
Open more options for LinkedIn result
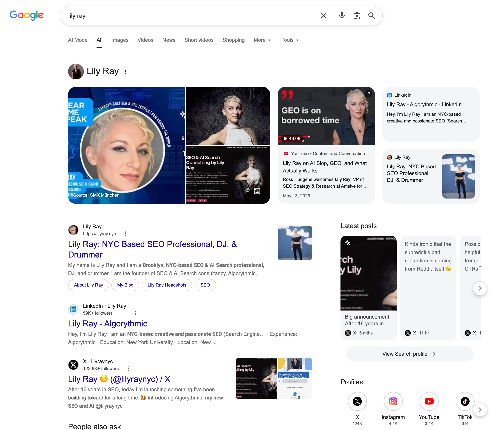point(135,313)
